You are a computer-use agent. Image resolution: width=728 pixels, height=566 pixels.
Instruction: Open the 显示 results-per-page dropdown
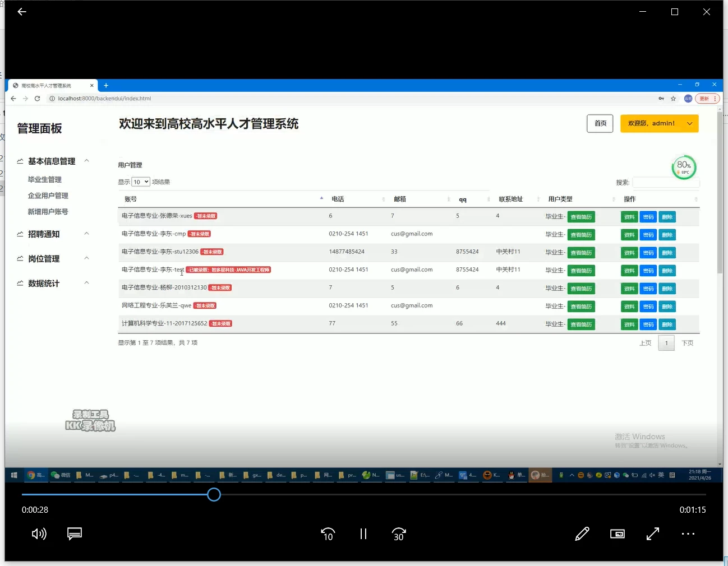tap(140, 182)
